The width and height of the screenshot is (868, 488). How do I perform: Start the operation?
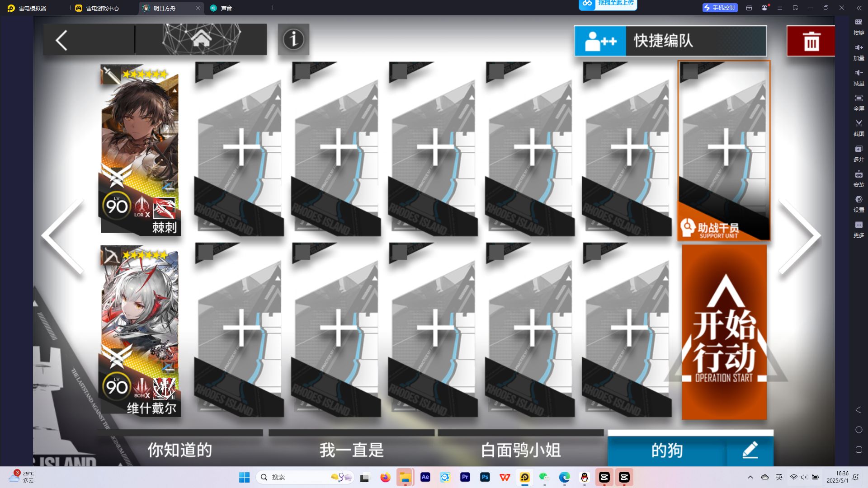pos(724,332)
